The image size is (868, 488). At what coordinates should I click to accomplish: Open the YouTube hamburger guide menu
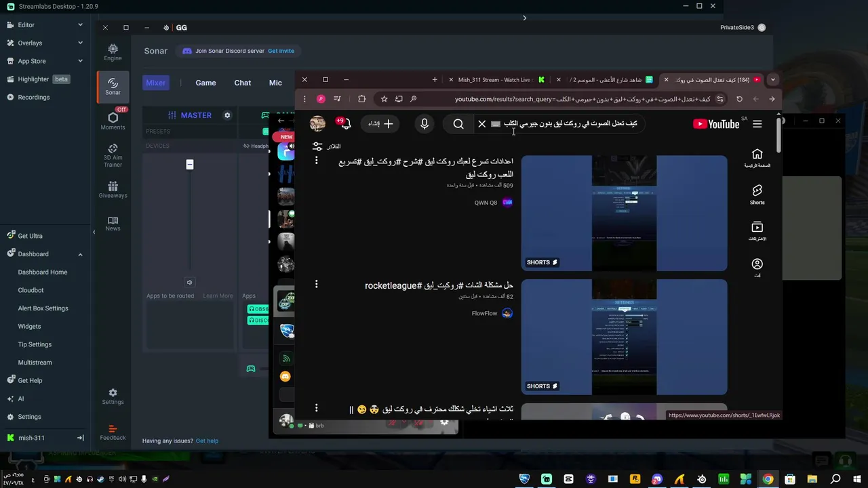coord(757,124)
